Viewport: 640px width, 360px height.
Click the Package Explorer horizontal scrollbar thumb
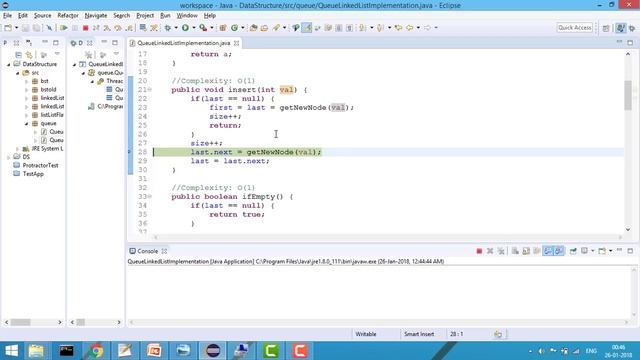[x=20, y=322]
